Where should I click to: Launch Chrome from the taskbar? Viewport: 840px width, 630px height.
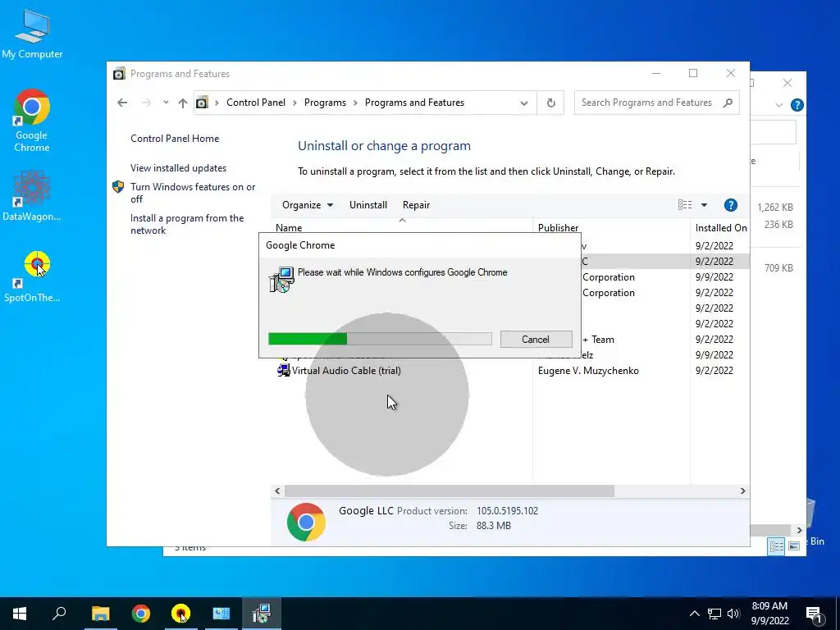141,614
